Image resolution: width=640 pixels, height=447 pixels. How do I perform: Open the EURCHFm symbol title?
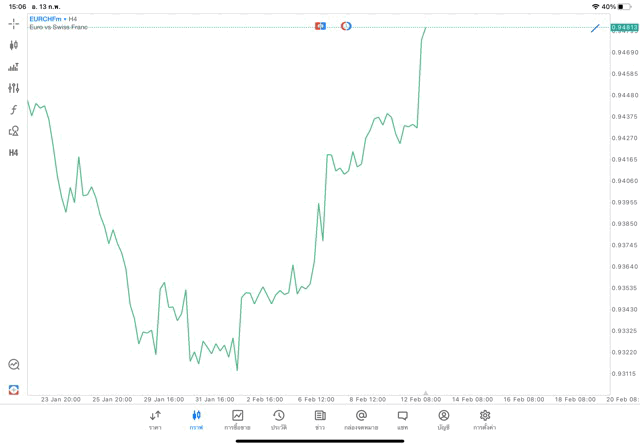click(x=46, y=19)
